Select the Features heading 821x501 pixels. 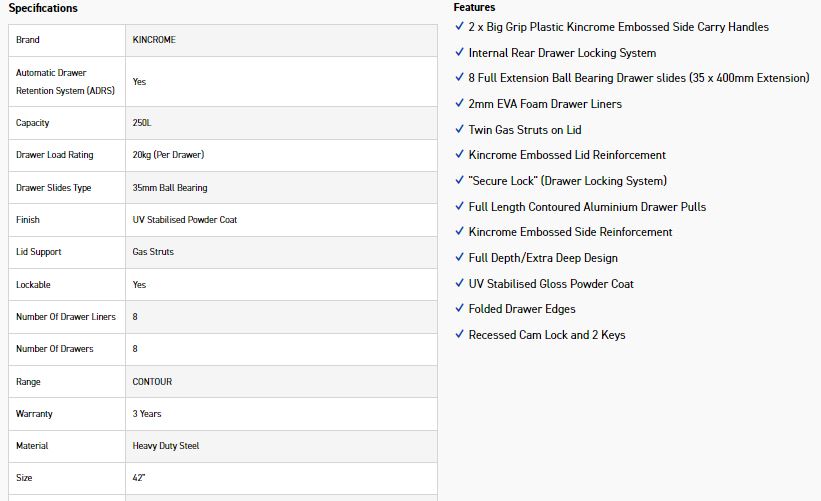pyautogui.click(x=474, y=7)
